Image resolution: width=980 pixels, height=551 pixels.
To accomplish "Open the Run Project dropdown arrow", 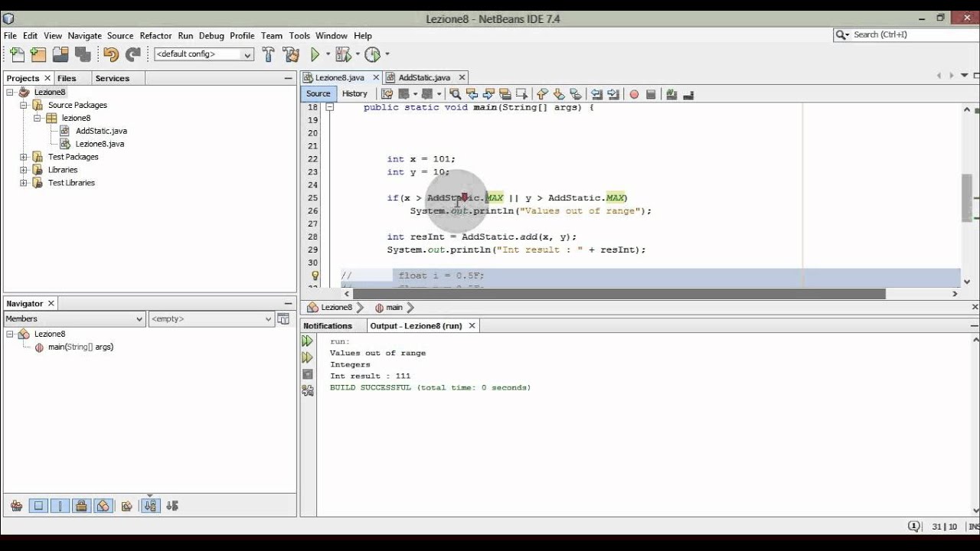I will click(x=328, y=54).
